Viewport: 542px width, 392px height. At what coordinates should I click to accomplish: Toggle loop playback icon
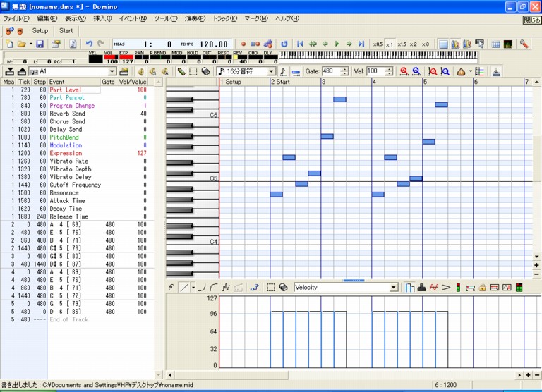(x=284, y=44)
